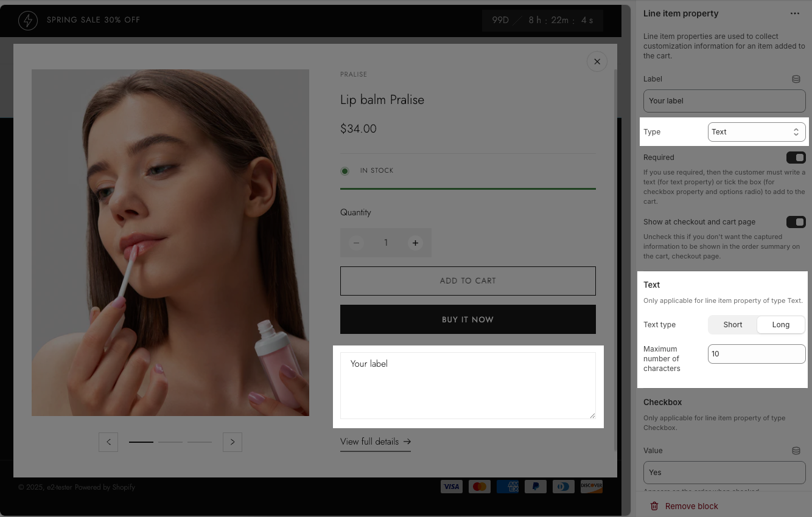Select Long text type
Viewport: 812px width, 517px height.
tap(780, 325)
